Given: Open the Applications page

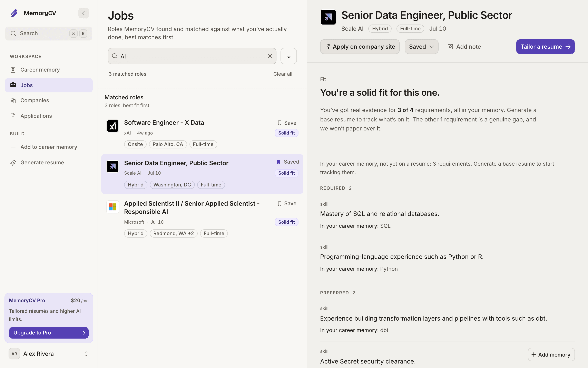Looking at the screenshot, I should coord(49,116).
